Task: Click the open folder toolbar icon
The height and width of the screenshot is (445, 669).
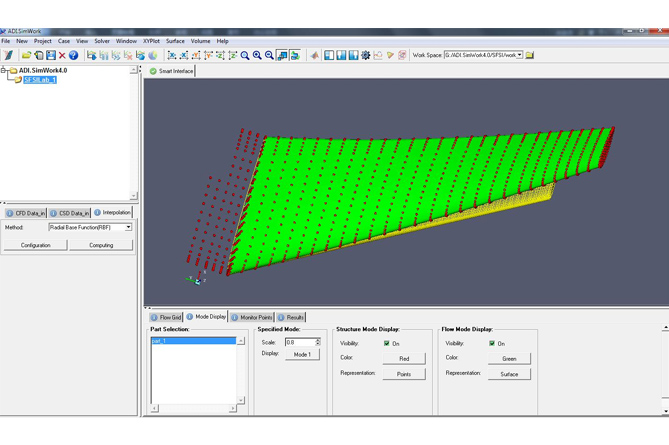Action: coord(27,56)
